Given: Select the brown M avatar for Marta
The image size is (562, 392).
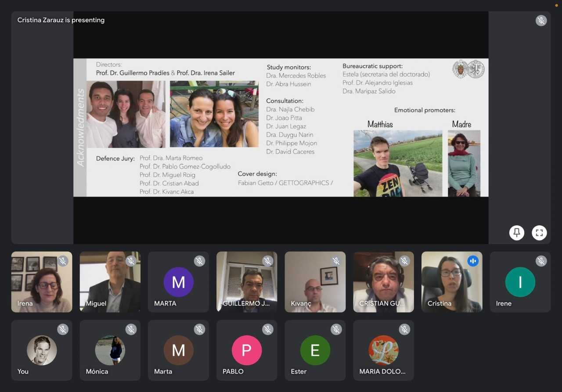Looking at the screenshot, I should coord(178,350).
